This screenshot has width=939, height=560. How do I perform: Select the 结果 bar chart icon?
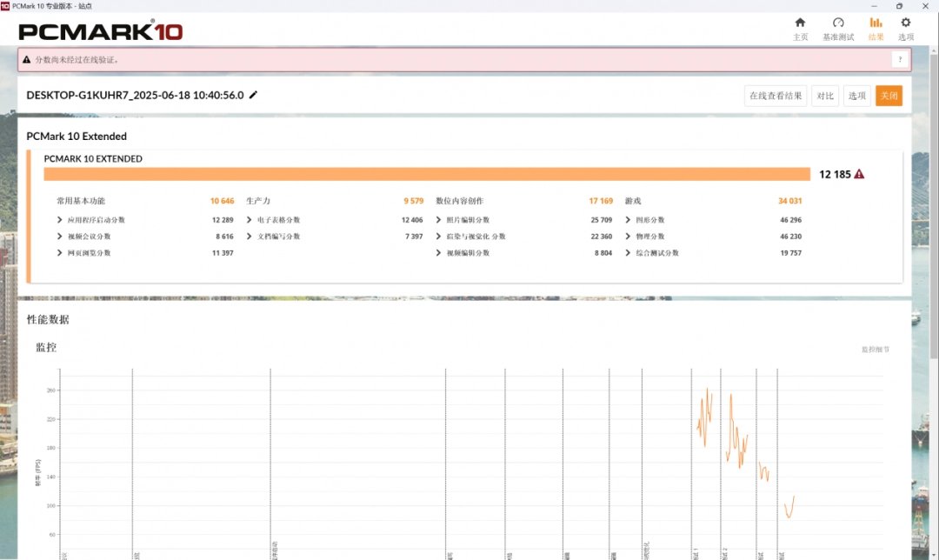coord(876,23)
